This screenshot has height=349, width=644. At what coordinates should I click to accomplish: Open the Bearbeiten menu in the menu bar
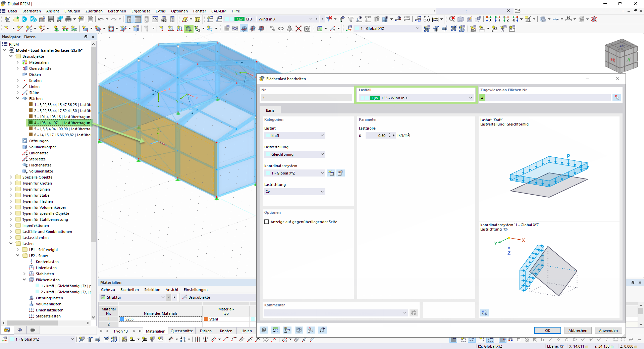click(x=32, y=11)
